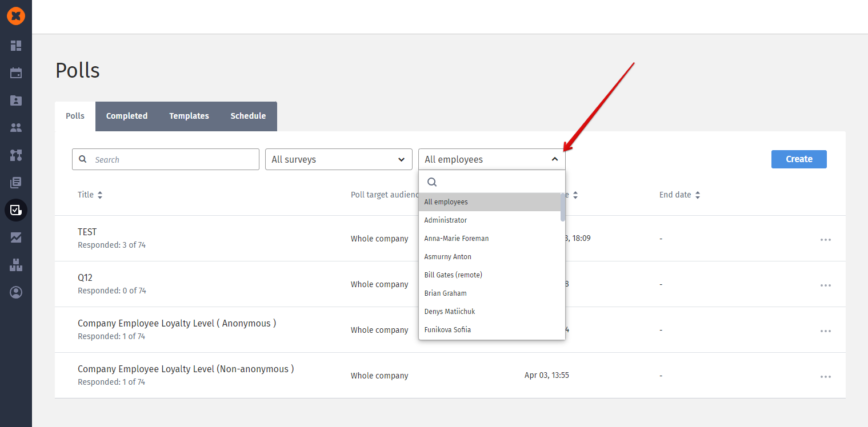Viewport: 868px width, 427px height.
Task: Click the orange app logo
Action: pyautogui.click(x=16, y=16)
